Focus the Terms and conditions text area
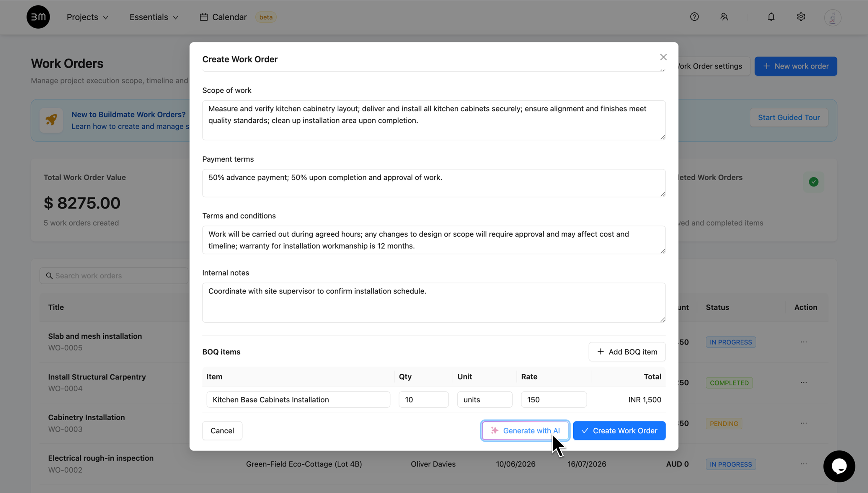 434,240
